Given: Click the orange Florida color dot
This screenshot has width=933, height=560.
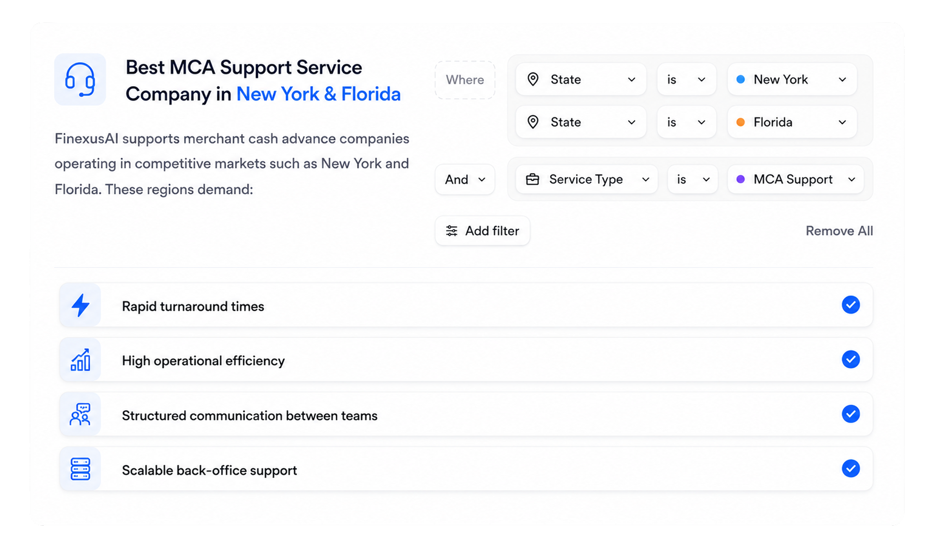Looking at the screenshot, I should tap(740, 122).
